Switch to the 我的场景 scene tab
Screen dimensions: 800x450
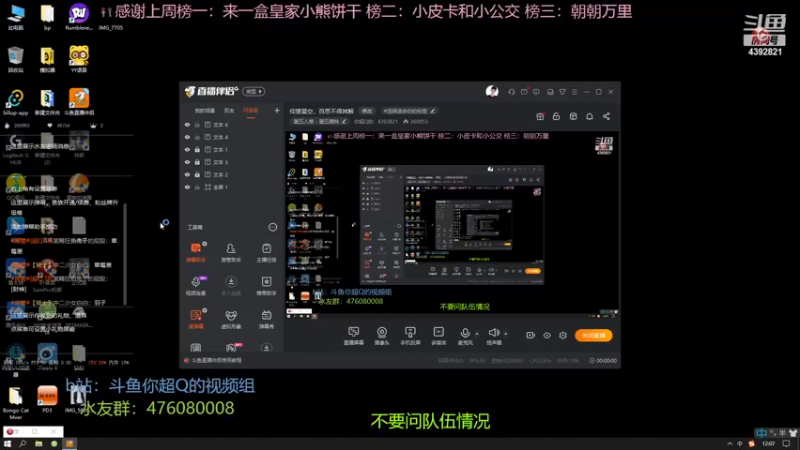(x=205, y=110)
